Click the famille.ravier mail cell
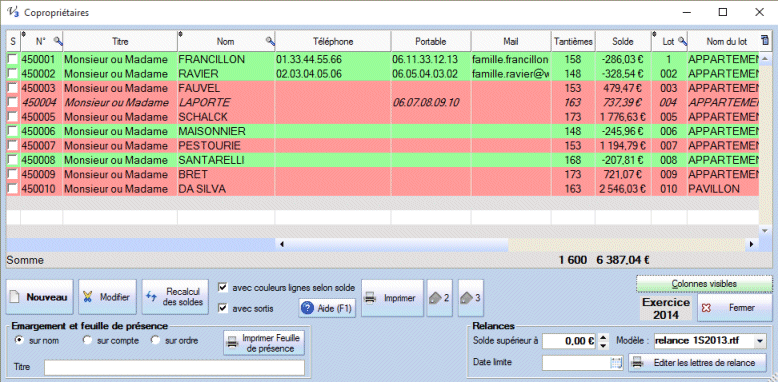Viewport: 778px width, 382px height. (x=511, y=73)
